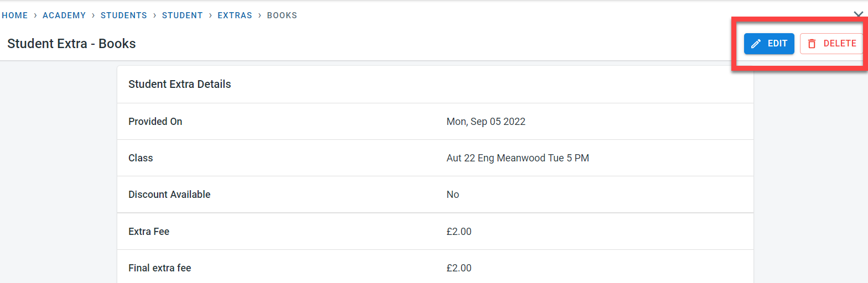Expand the chevron arrow at top right

click(x=858, y=14)
